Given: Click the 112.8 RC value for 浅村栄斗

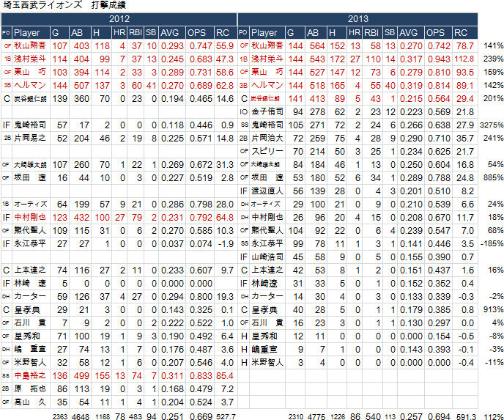Looking at the screenshot, I should (464, 59).
